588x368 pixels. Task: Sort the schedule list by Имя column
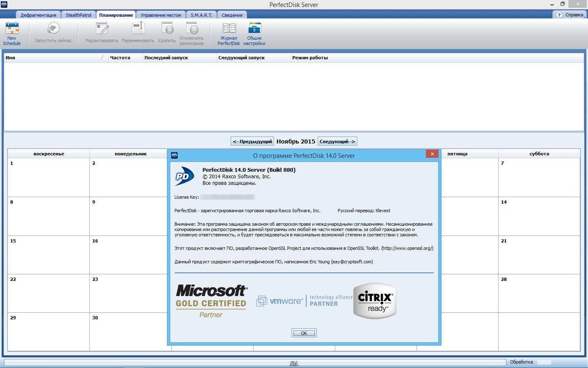[x=56, y=58]
